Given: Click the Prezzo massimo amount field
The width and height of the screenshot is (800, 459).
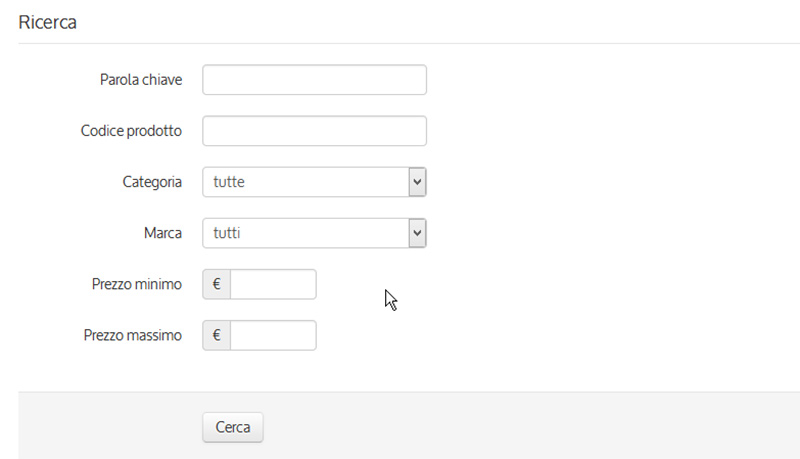Looking at the screenshot, I should 273,335.
